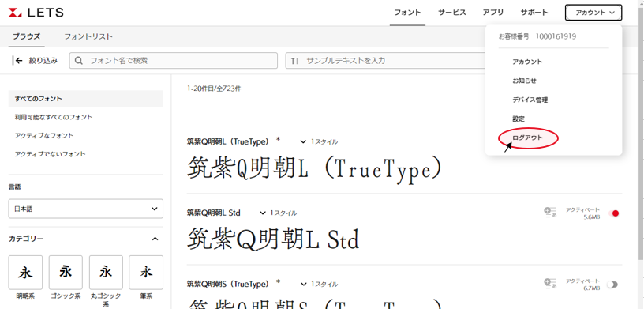This screenshot has height=309, width=644.
Task: Switch to the ブラウズ tab
Action: pyautogui.click(x=26, y=36)
